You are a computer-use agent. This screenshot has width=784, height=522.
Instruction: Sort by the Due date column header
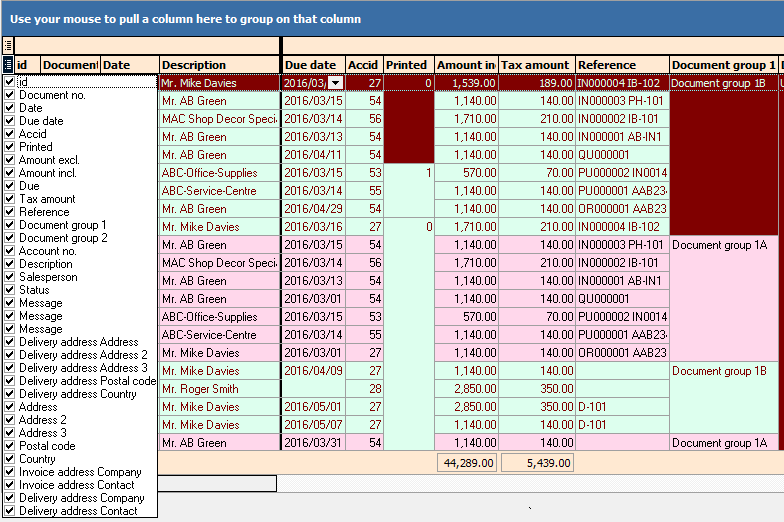pos(312,65)
